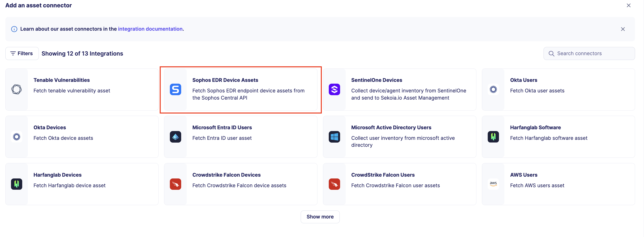Click 'Fetch Okta device assets' description

63,138
